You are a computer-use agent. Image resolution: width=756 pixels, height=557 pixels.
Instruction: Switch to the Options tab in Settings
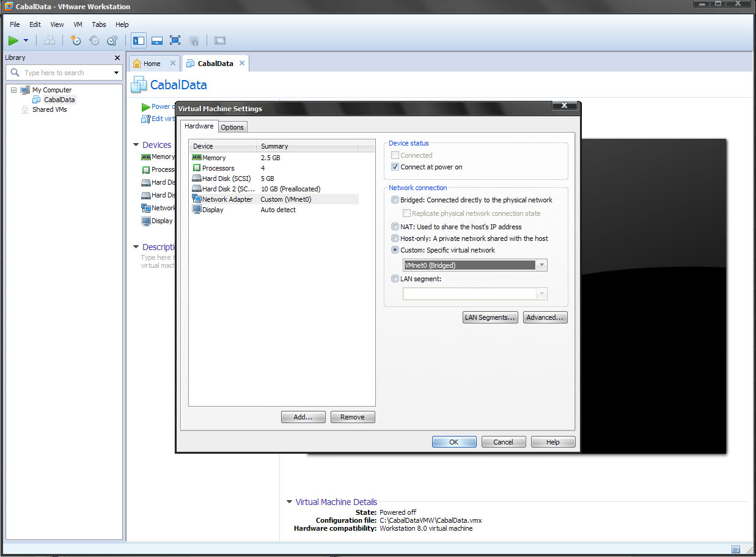tap(232, 127)
